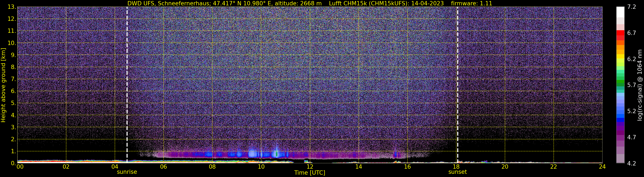Screen dimensions: 644x177
Task: Click the colorbar value '5.2'
Action: (x=632, y=111)
